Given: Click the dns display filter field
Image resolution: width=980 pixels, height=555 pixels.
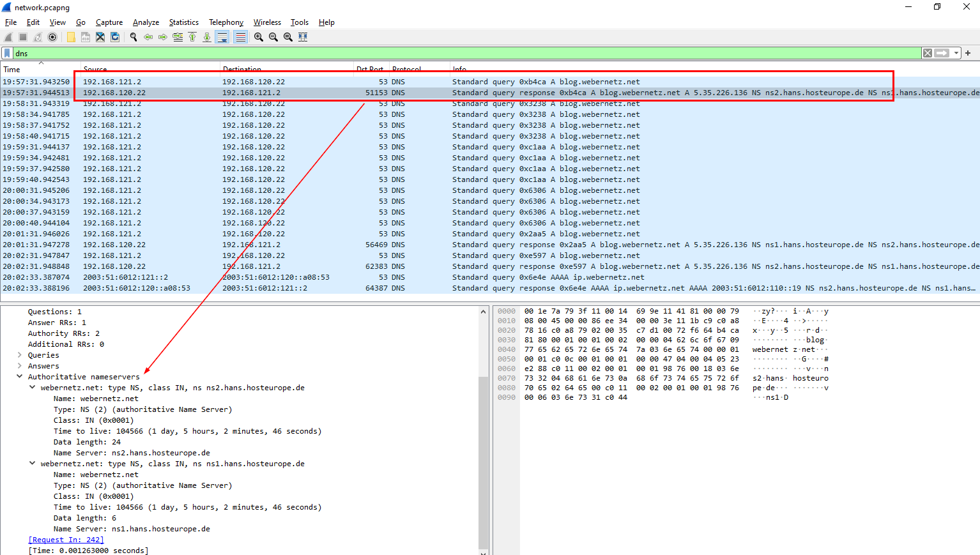Looking at the screenshot, I should coord(447,53).
